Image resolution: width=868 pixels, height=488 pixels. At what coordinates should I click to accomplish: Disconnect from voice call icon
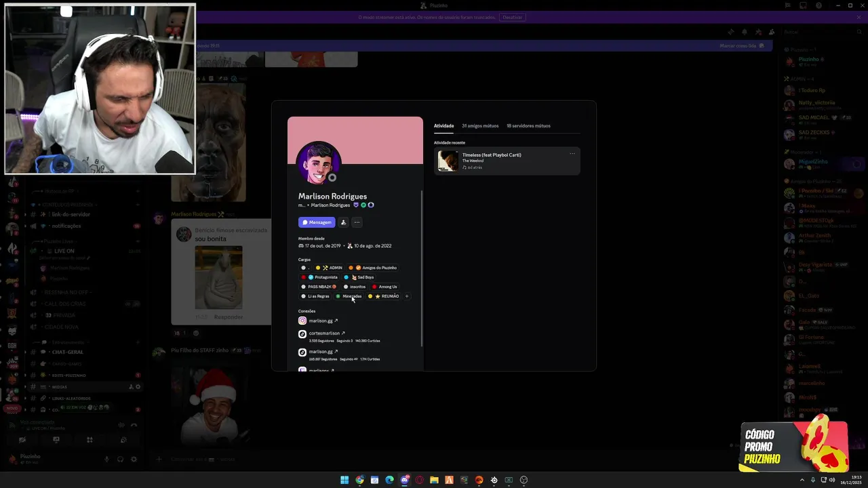tap(134, 425)
